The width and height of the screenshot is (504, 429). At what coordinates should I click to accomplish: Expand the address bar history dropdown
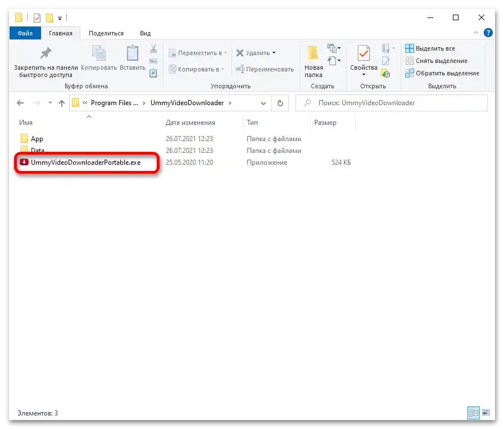[x=264, y=103]
